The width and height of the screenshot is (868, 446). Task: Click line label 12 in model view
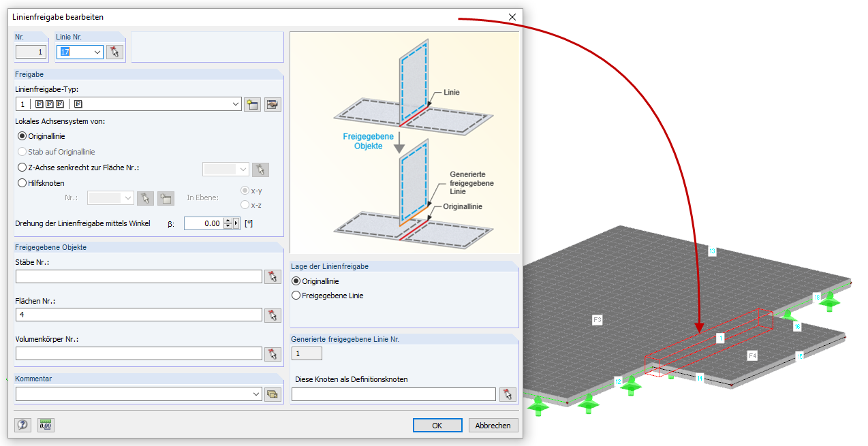click(x=619, y=381)
